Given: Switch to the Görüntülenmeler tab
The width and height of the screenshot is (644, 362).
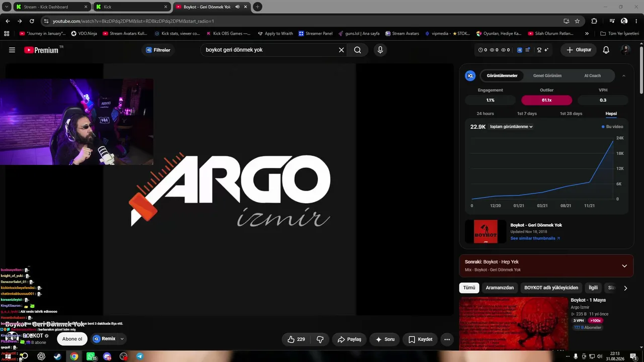Looking at the screenshot, I should pyautogui.click(x=502, y=76).
